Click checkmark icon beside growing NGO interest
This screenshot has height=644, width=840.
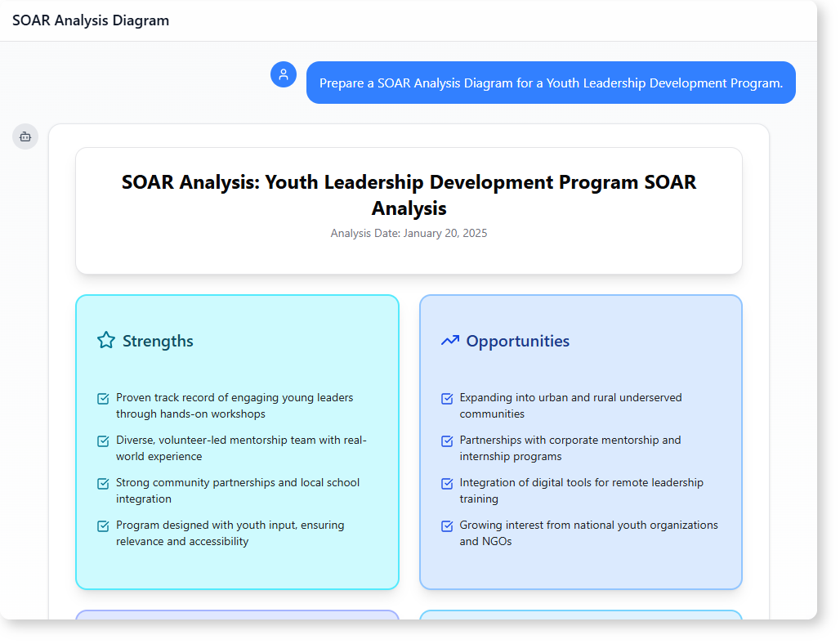tap(447, 526)
